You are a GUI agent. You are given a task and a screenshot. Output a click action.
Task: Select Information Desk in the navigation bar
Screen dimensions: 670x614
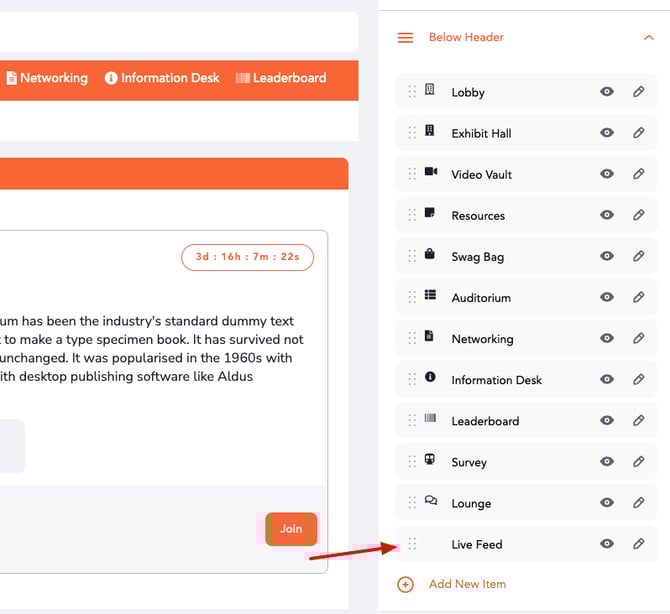(162, 78)
